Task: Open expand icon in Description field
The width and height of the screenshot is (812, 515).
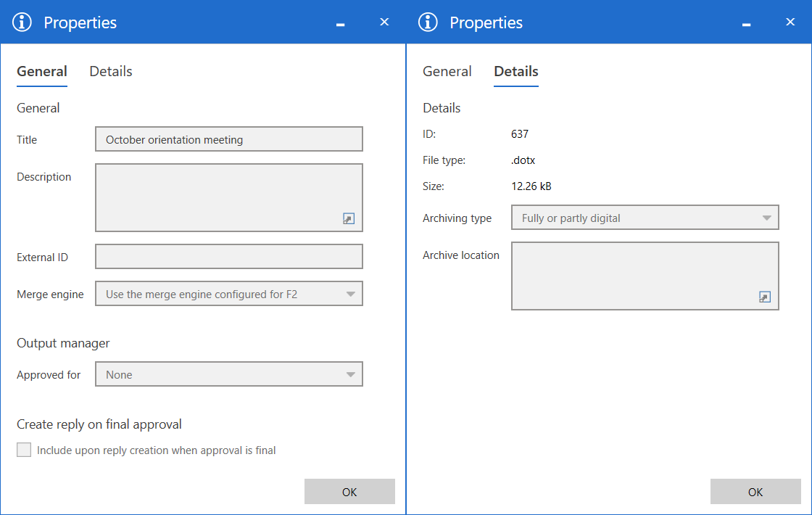Action: click(349, 218)
